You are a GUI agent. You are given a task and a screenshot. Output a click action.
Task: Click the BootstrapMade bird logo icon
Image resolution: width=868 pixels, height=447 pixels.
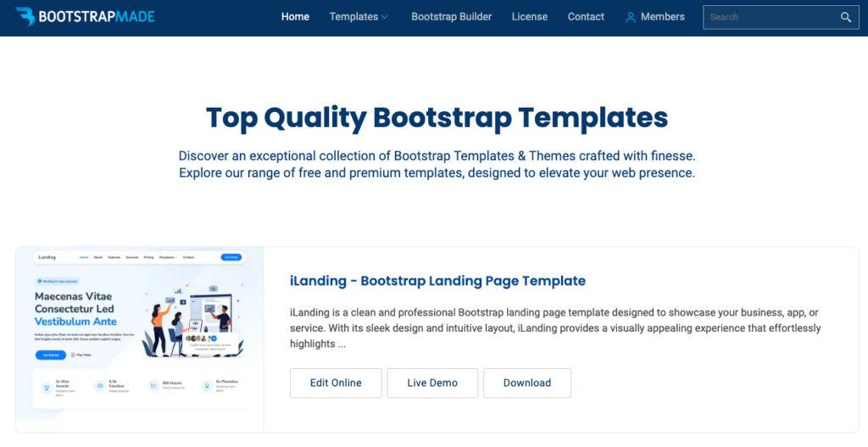pos(25,16)
